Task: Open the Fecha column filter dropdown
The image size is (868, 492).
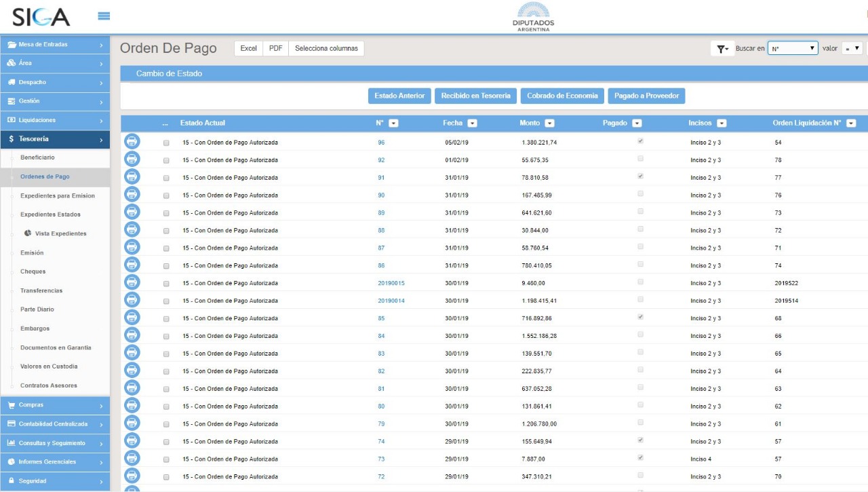Action: pos(473,124)
